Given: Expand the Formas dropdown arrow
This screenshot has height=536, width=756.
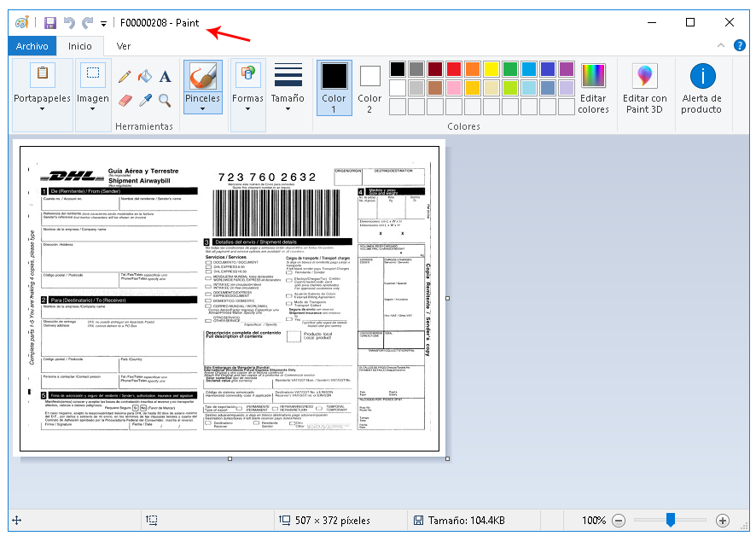Looking at the screenshot, I should pos(247,109).
